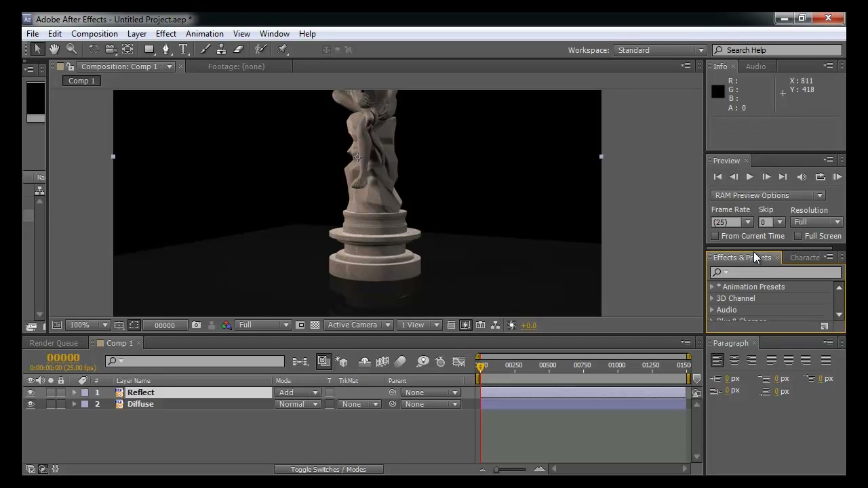Select the Rectangle shape tool
Screen dimensions: 868x488
pyautogui.click(x=149, y=49)
